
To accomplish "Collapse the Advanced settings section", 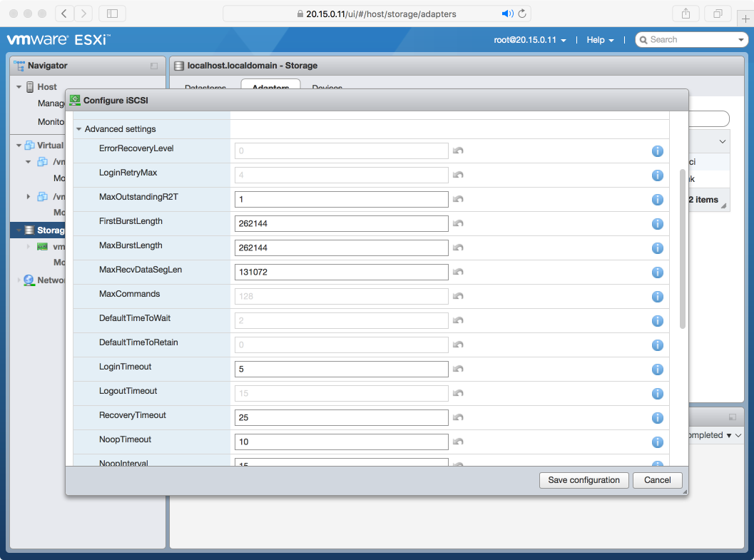I will click(x=78, y=131).
